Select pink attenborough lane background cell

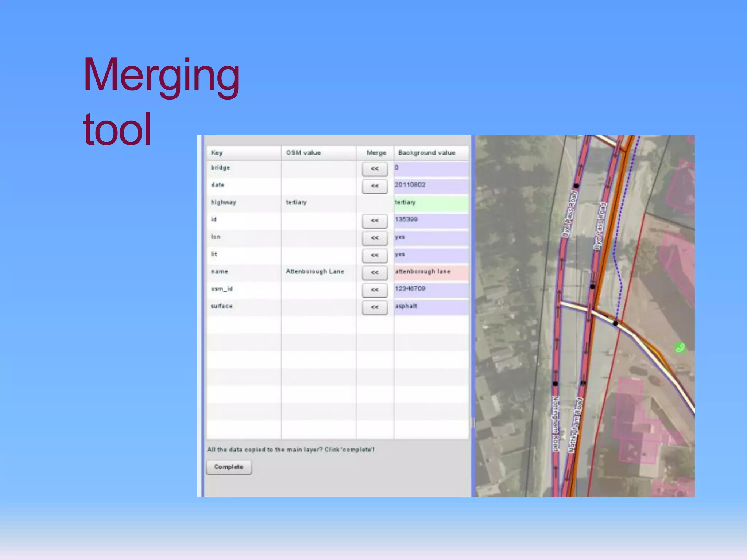coord(431,272)
